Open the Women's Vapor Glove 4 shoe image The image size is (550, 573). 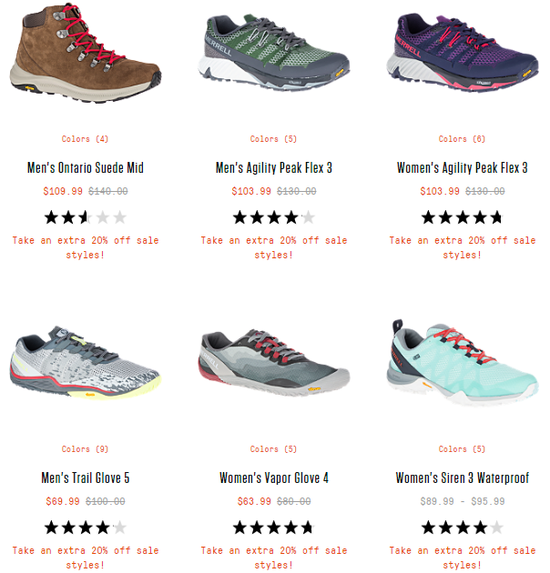click(274, 363)
